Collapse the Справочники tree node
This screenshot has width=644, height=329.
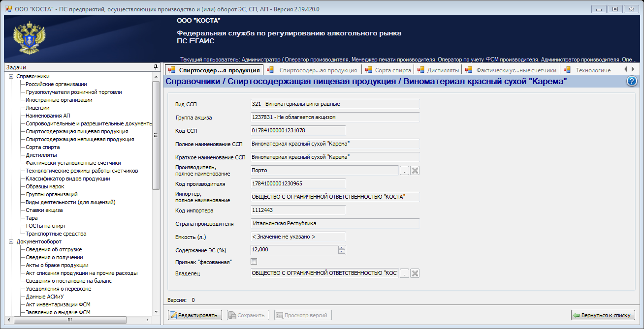[11, 76]
